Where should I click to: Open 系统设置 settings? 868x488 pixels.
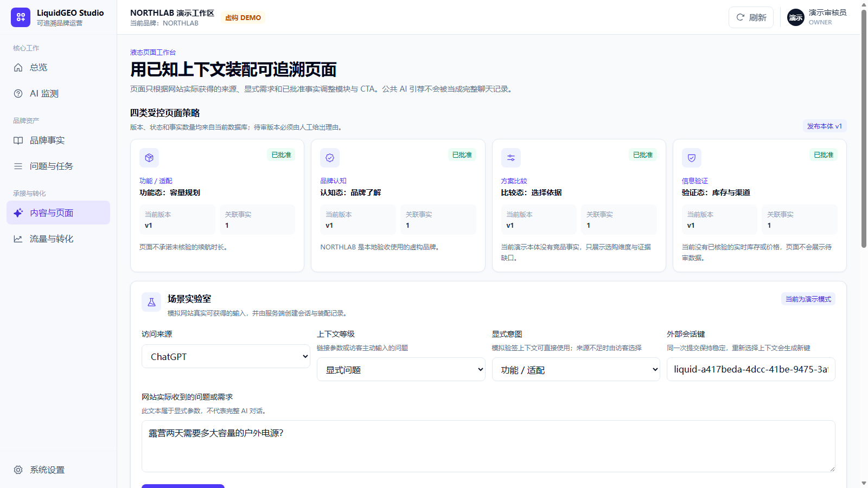coord(58,470)
